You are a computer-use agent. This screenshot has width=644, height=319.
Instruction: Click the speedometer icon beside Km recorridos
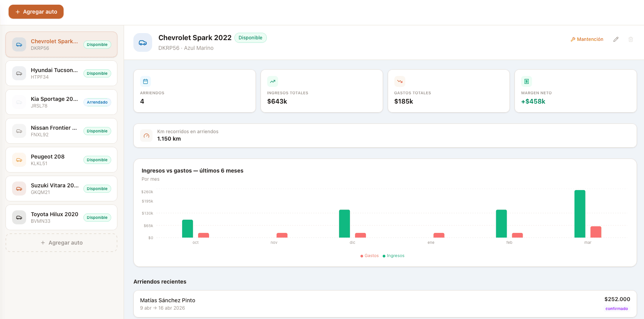(146, 136)
